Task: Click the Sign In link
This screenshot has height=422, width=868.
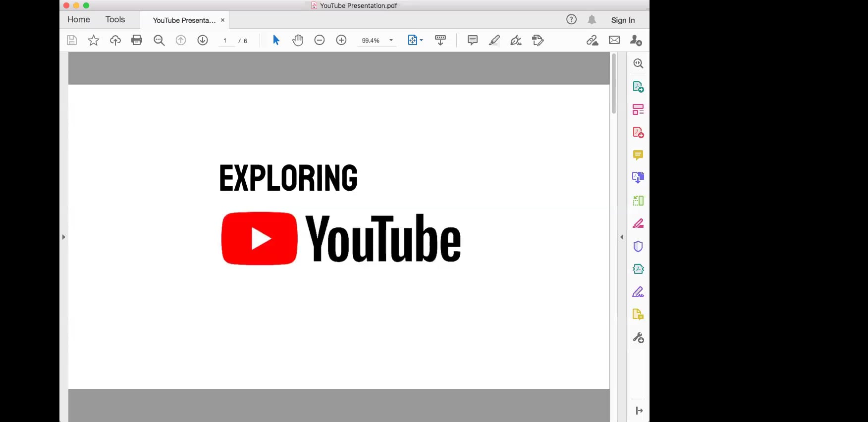Action: (623, 20)
